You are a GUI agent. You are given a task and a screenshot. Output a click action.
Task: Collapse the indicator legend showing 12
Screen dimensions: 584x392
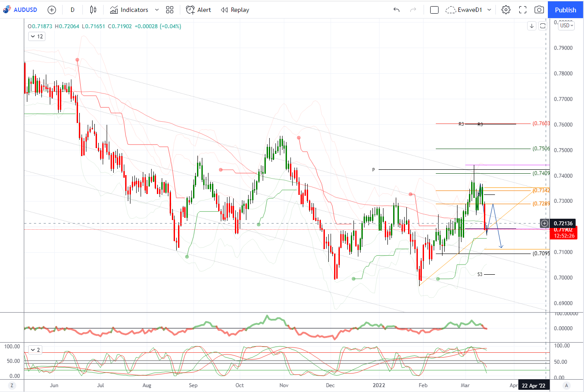point(37,37)
